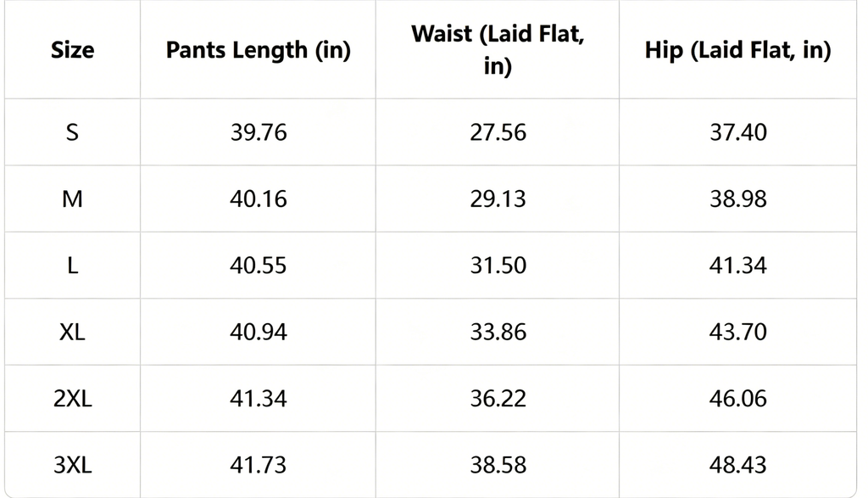868x498 pixels.
Task: Select waist value 29.13 for M
Action: [498, 199]
